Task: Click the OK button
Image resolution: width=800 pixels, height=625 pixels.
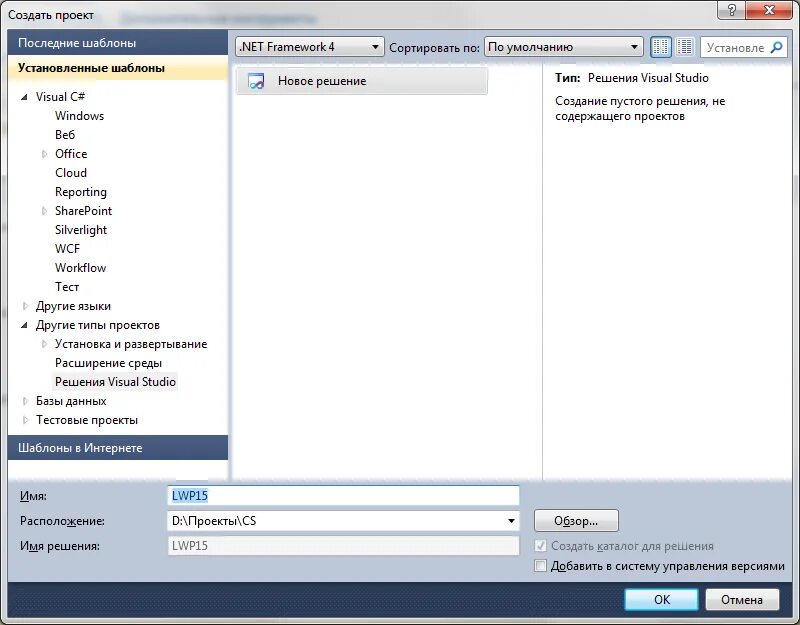Action: [x=662, y=599]
